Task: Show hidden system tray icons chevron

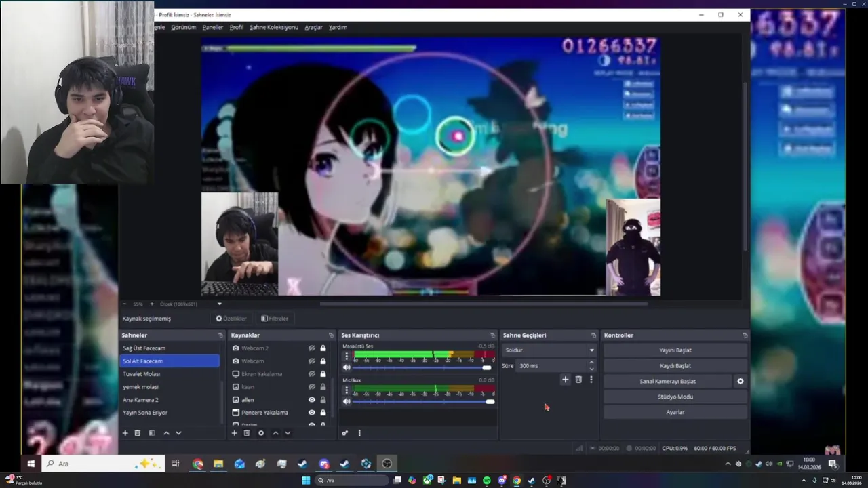Action: [728, 464]
